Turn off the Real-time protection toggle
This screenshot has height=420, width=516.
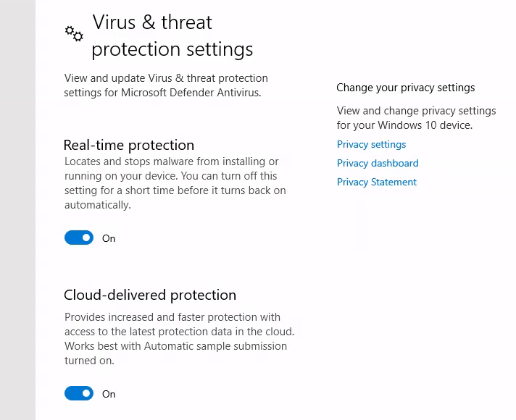(x=79, y=238)
